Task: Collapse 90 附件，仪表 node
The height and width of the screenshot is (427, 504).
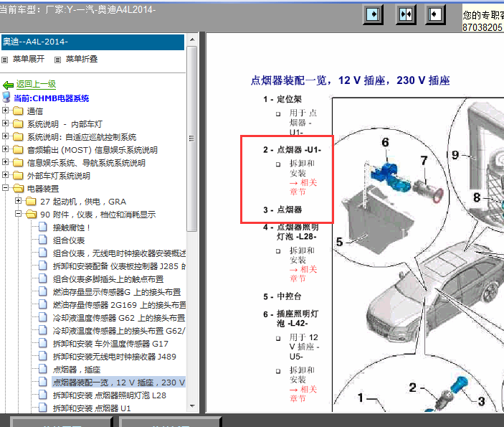Action: click(19, 214)
